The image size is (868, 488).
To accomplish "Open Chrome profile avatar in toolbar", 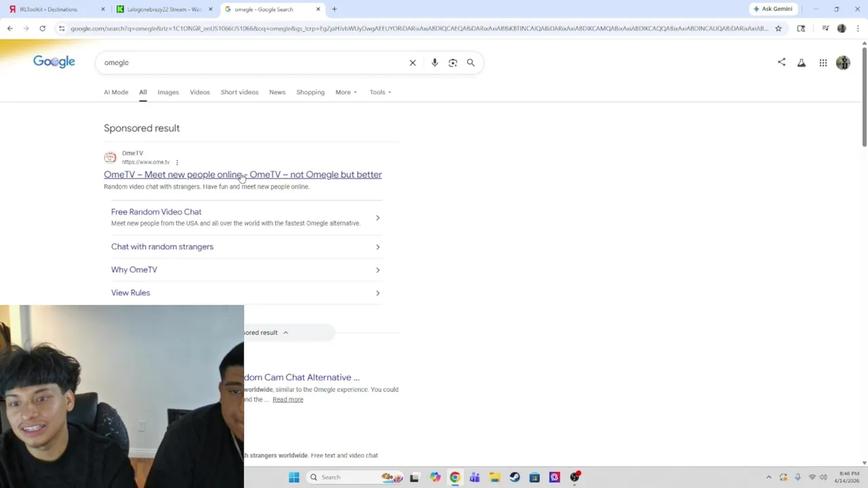I will point(842,28).
